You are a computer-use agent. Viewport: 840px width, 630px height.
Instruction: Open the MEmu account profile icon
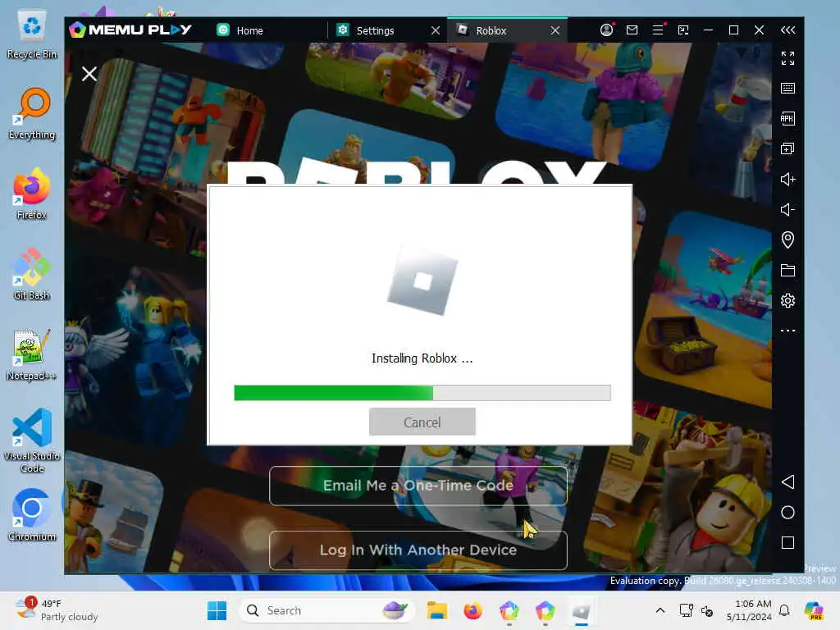coord(606,30)
